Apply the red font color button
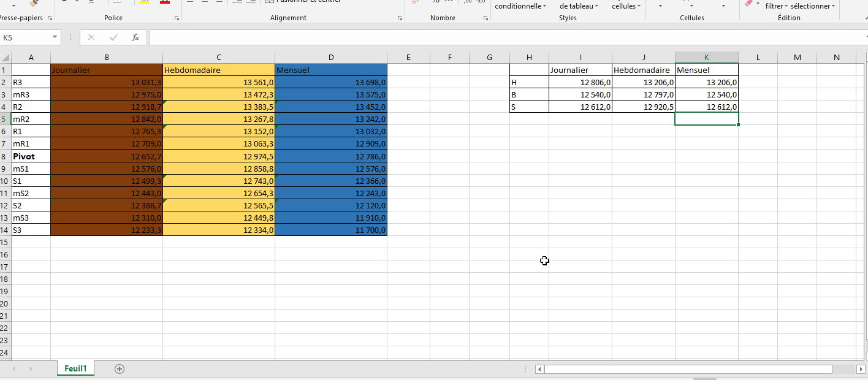The image size is (868, 380). pyautogui.click(x=164, y=2)
